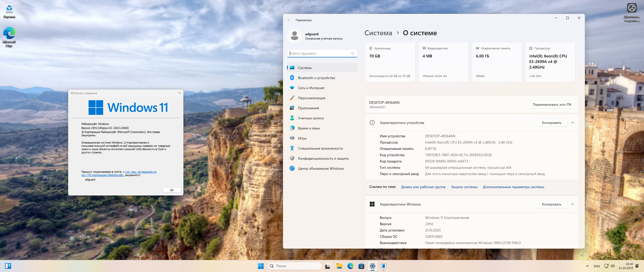
Task: Open Дополнительные параметры системы link
Action: tap(513, 187)
